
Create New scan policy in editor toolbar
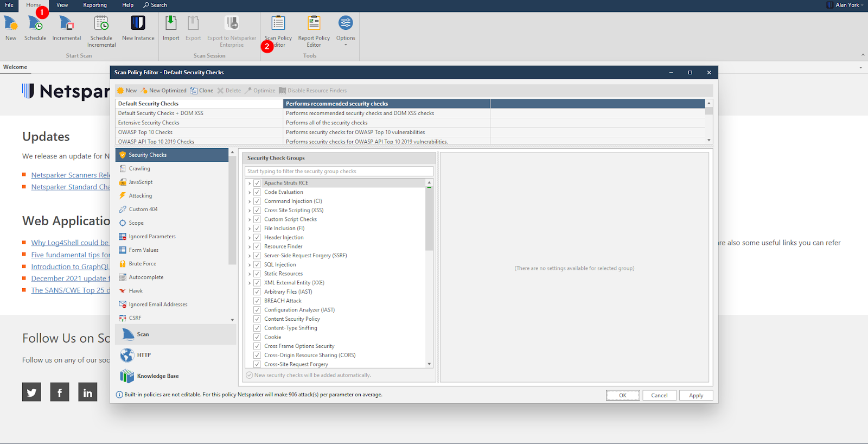[127, 91]
